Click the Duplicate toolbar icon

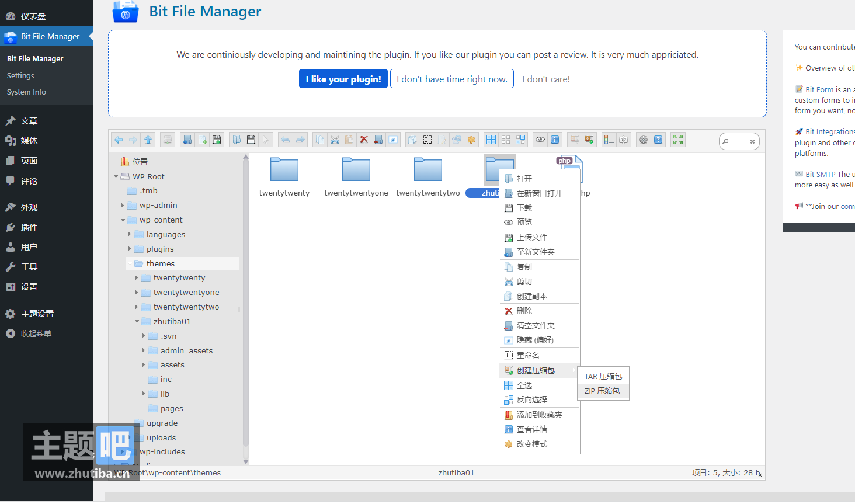(x=412, y=140)
